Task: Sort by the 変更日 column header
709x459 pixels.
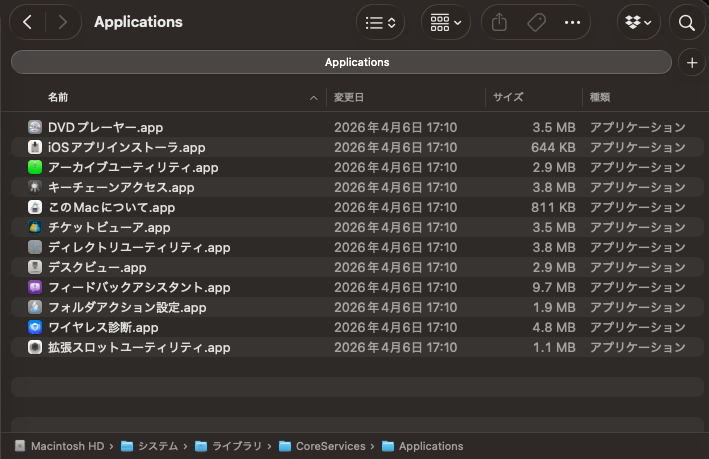Action: [349, 97]
